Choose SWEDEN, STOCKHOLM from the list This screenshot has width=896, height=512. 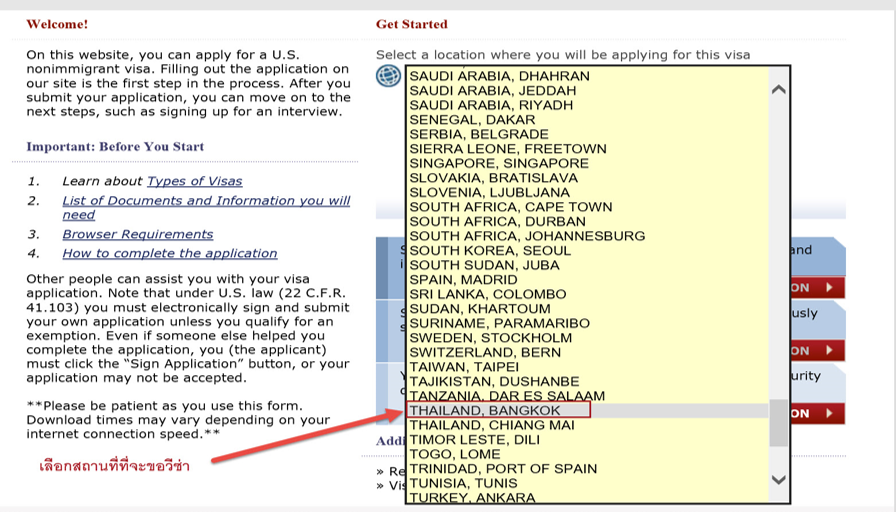click(x=490, y=338)
